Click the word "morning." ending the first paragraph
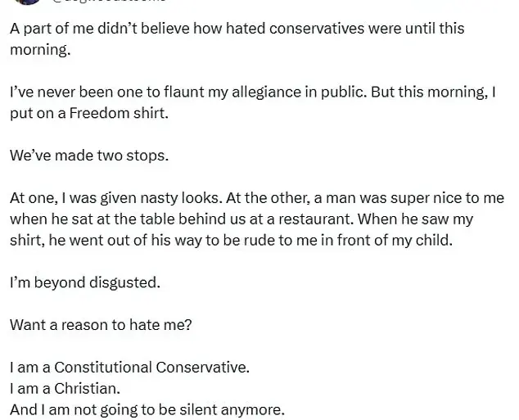 [40, 50]
